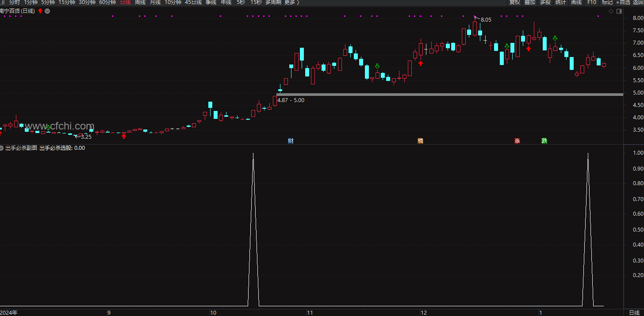The height and width of the screenshot is (316, 644).
Task: Click the 财 event marker below the candles
Action: point(291,141)
